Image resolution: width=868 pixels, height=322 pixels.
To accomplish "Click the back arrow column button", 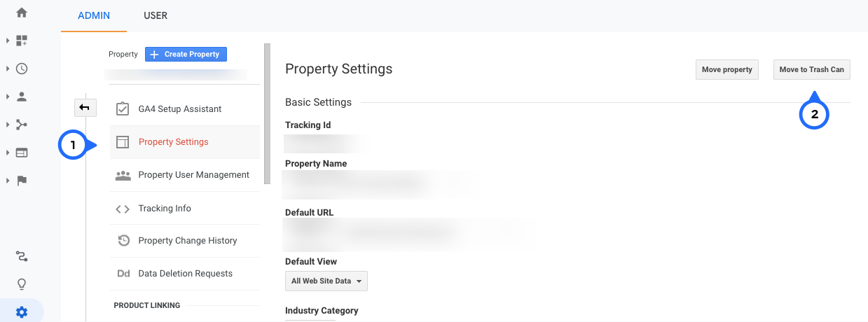I will [85, 107].
